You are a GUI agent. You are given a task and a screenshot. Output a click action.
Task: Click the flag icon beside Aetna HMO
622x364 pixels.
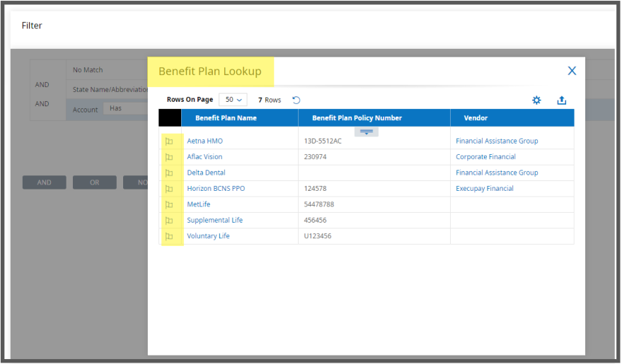point(169,141)
